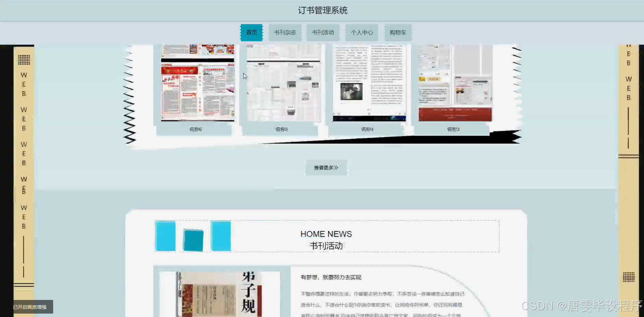Click the 名称6 caption text
644x317 pixels.
(196, 129)
